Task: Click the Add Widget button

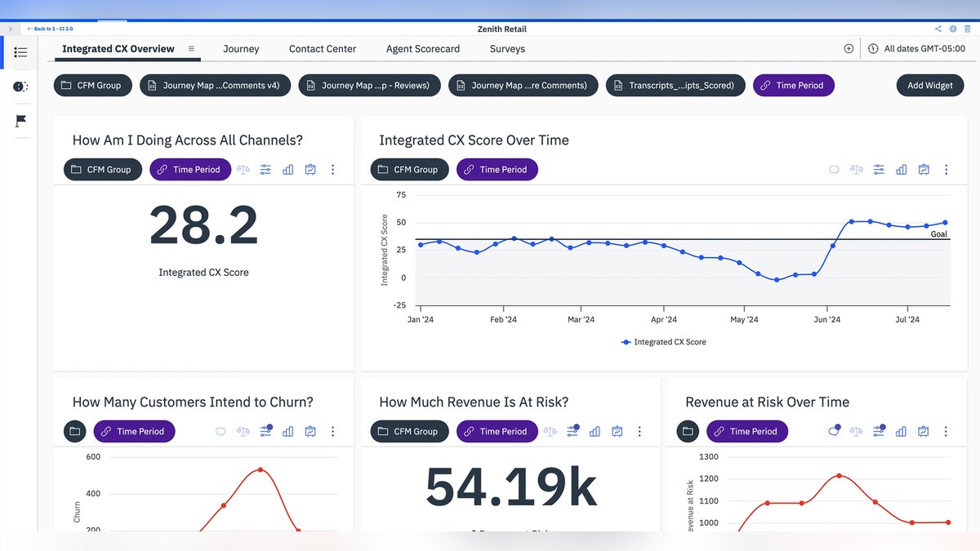Action: coord(930,86)
